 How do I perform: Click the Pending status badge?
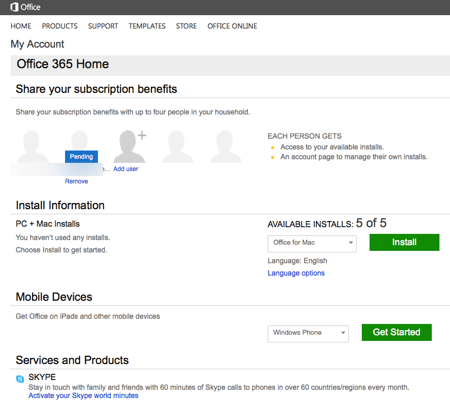coord(81,157)
